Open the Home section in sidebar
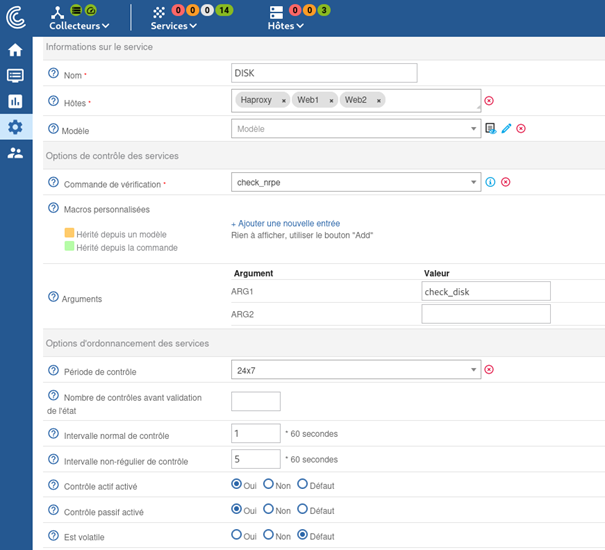The height and width of the screenshot is (550, 605). tap(15, 50)
